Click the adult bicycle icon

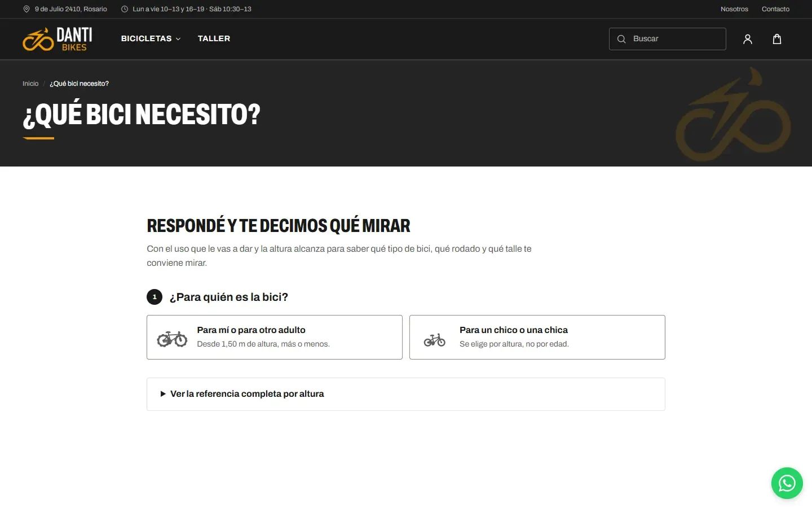[172, 338]
